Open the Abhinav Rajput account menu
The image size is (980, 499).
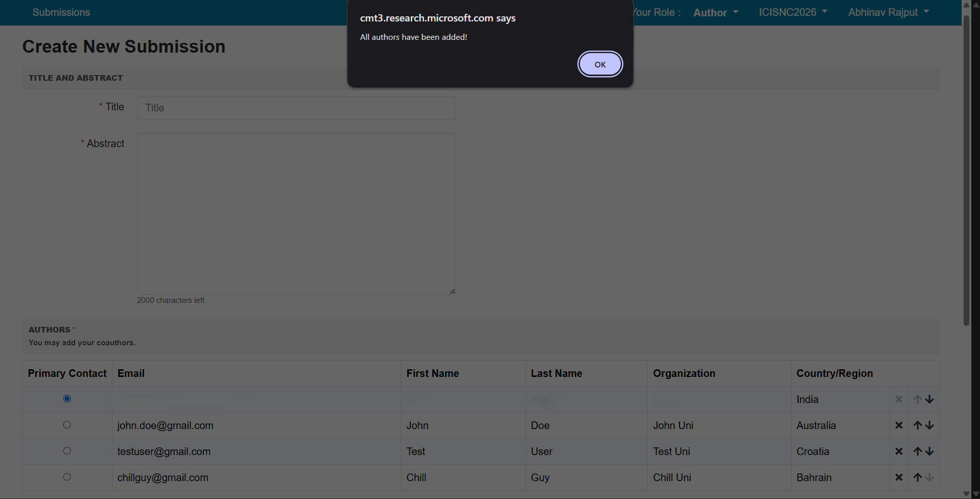pos(888,12)
